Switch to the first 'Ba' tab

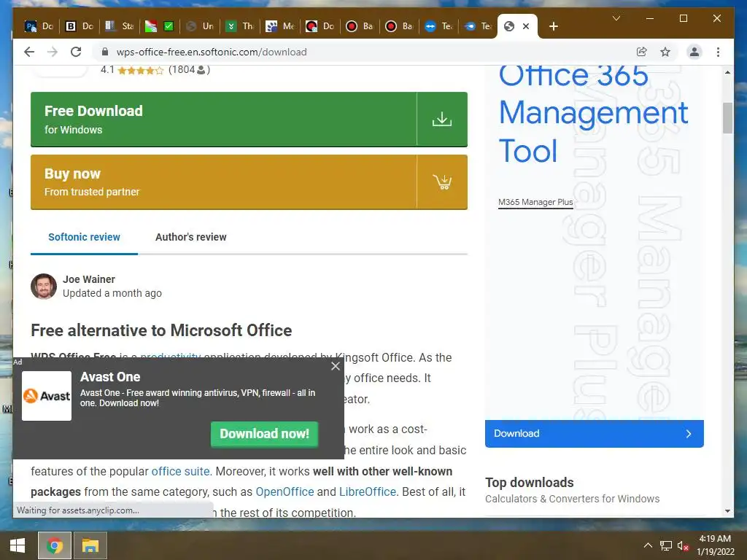360,26
